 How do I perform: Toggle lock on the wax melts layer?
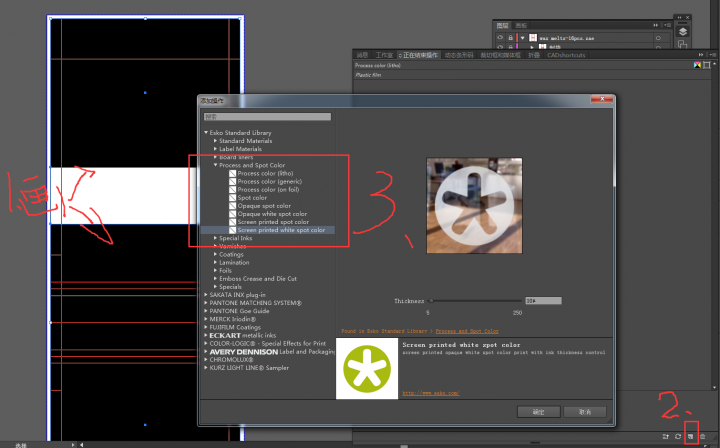pos(510,37)
